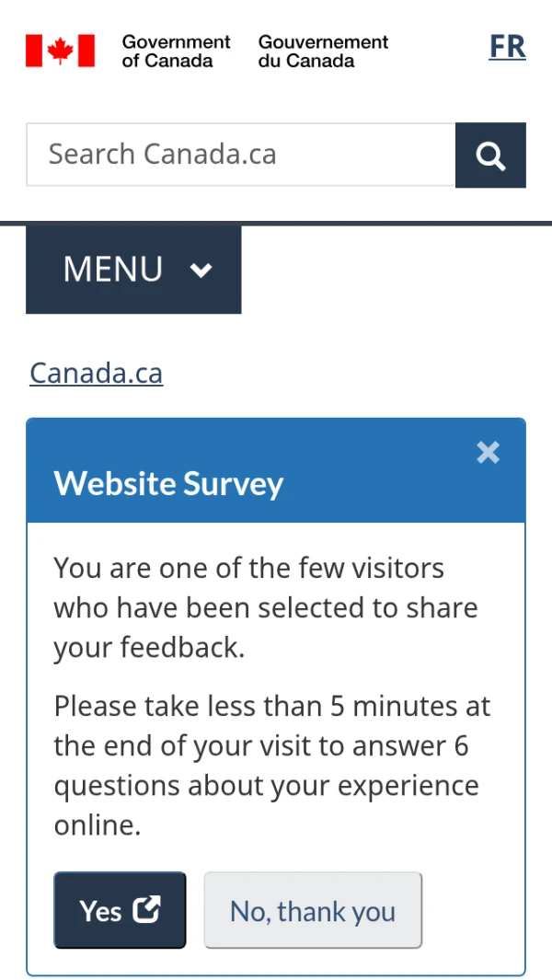Focus the Search Canada.ca text field

click(241, 155)
